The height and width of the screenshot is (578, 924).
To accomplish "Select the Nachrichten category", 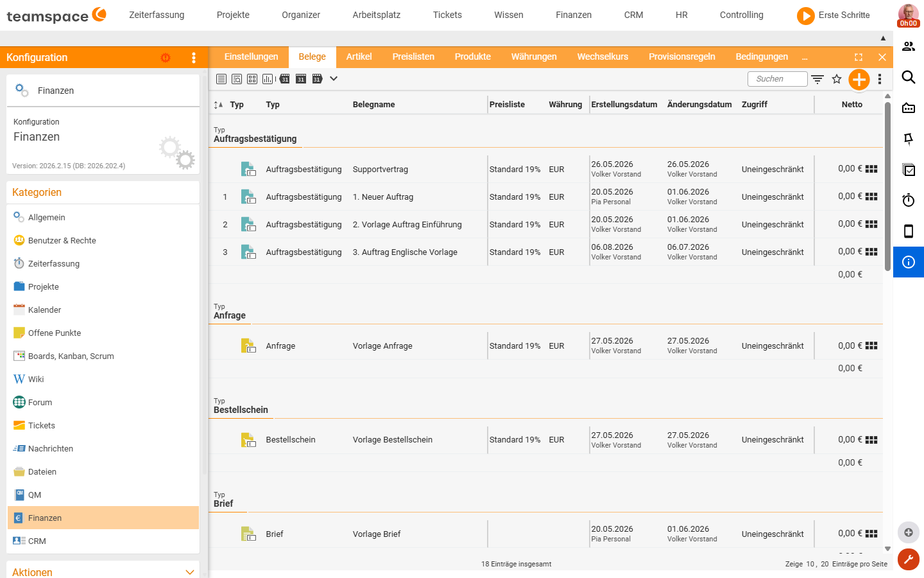I will 103,449.
